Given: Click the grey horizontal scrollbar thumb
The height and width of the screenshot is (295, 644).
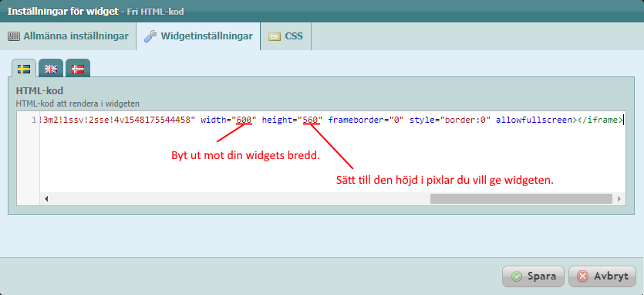Looking at the screenshot, I should [521, 198].
